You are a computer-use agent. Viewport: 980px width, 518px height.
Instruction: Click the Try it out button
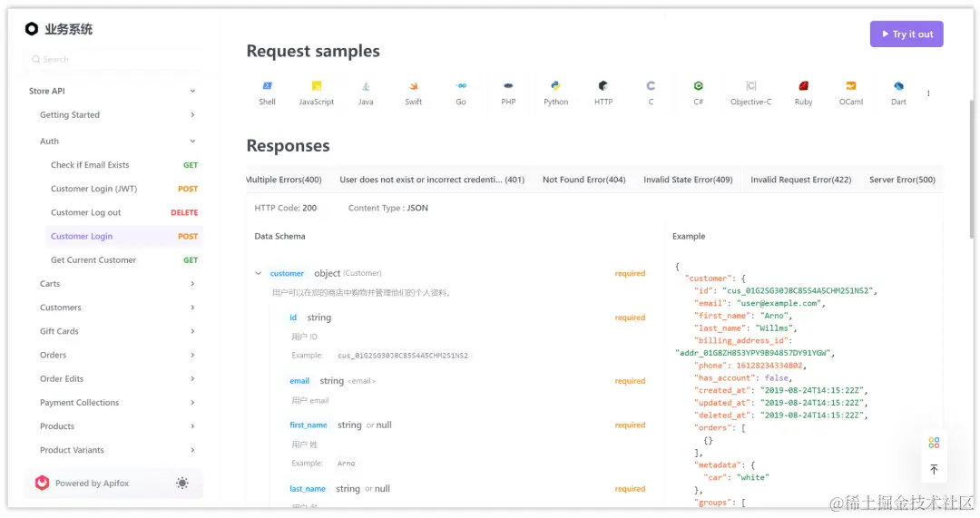pyautogui.click(x=906, y=34)
